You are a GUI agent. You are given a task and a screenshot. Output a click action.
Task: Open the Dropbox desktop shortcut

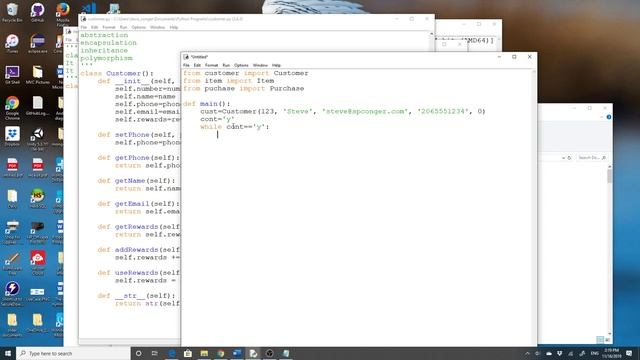coord(12,136)
